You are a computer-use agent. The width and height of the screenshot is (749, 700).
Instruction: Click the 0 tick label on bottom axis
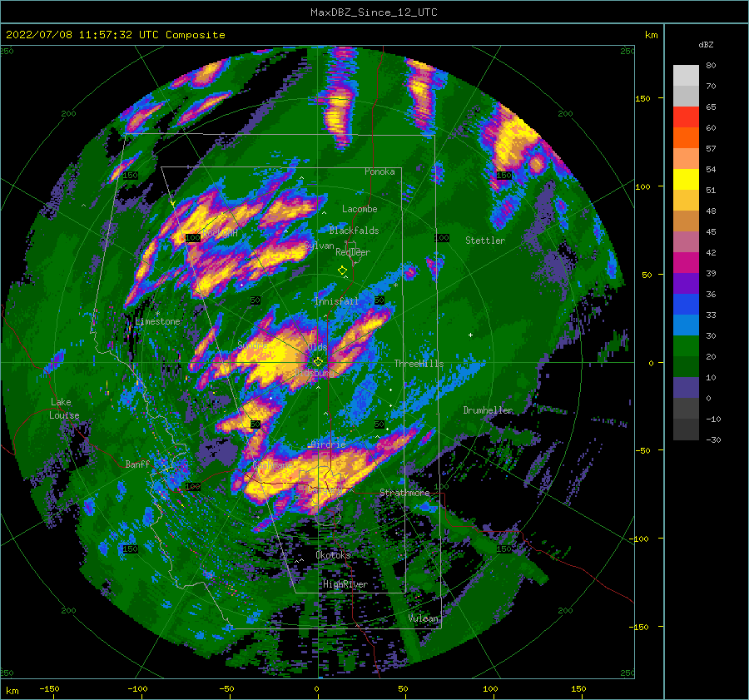317,688
